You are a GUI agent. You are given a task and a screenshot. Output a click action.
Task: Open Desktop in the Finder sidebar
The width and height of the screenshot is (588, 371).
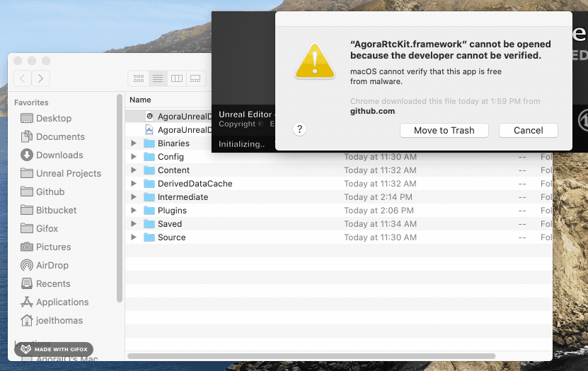[46, 118]
